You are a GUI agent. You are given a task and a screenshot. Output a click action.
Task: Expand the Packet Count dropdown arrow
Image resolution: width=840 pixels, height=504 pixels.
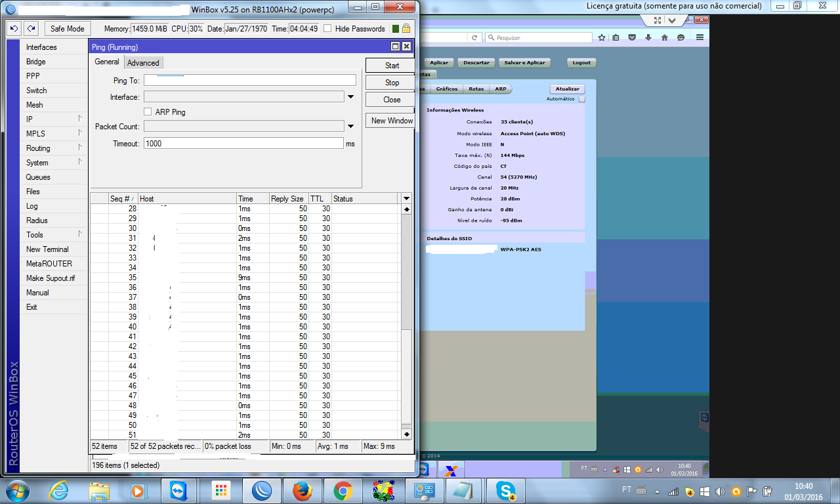(x=350, y=126)
